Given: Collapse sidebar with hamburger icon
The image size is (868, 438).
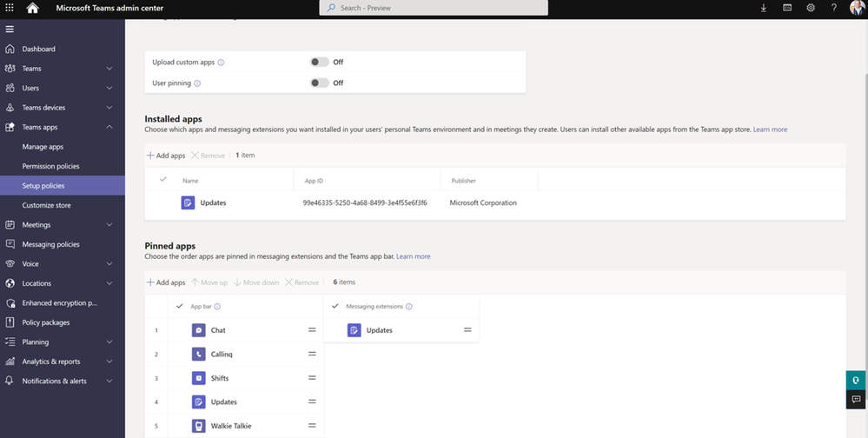Looking at the screenshot, I should [10, 29].
